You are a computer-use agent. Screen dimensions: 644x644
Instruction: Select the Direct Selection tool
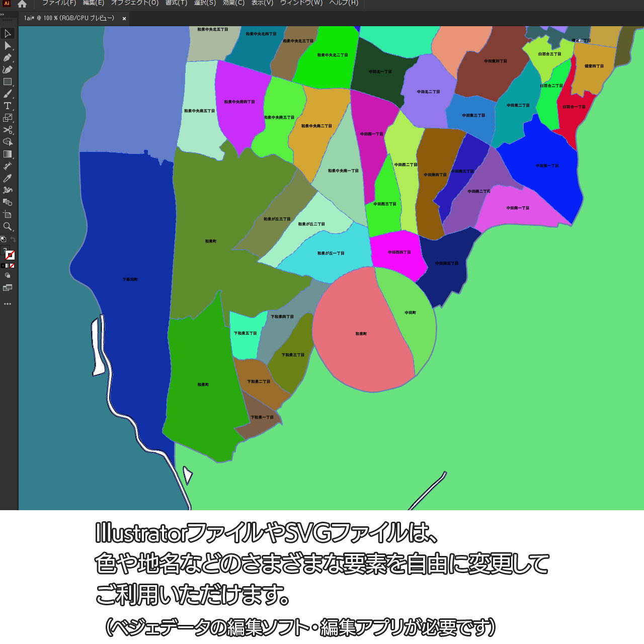[8, 46]
